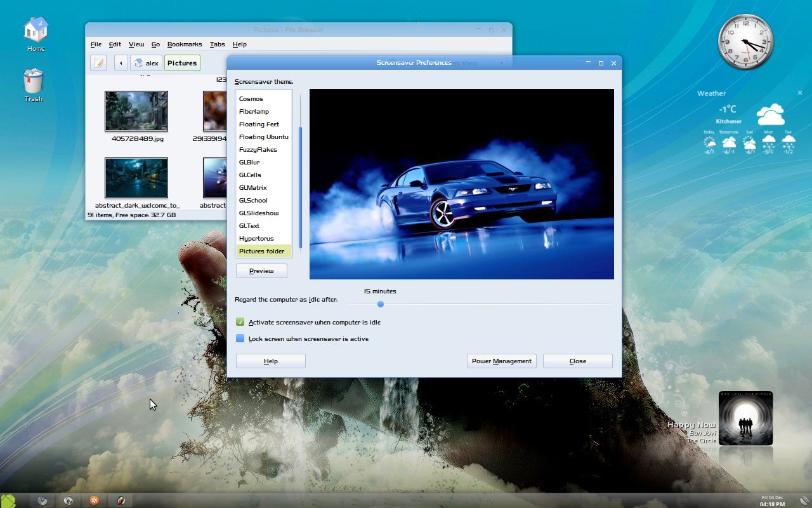Click the colorful feather taskbar icon
This screenshot has height=508, width=812.
(121, 500)
